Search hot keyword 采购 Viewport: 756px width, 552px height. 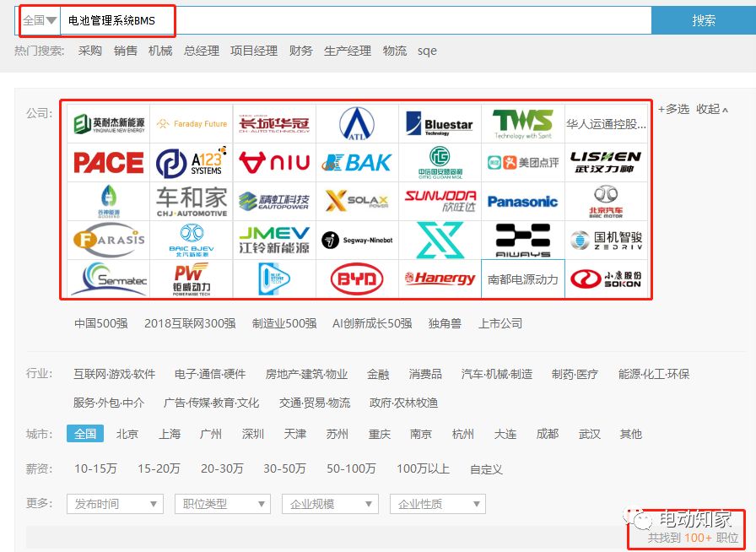coord(89,51)
